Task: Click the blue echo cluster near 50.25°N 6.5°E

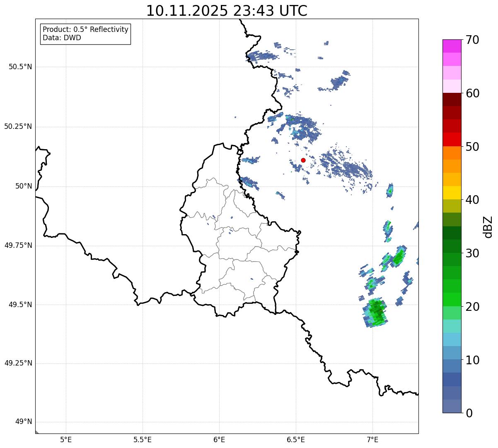Action: [301, 126]
